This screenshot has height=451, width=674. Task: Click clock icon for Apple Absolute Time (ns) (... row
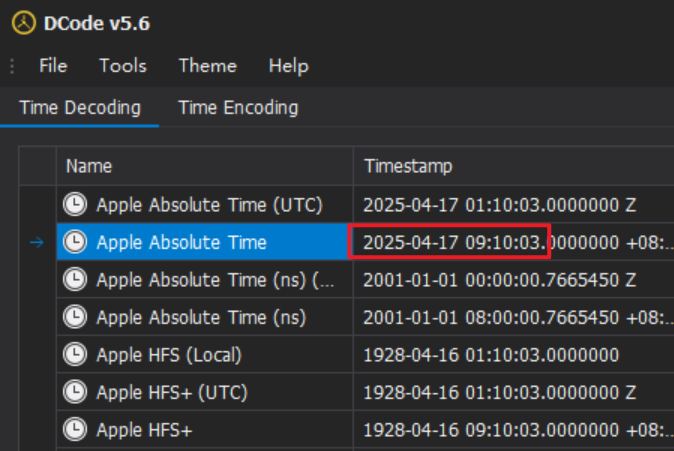pyautogui.click(x=75, y=279)
